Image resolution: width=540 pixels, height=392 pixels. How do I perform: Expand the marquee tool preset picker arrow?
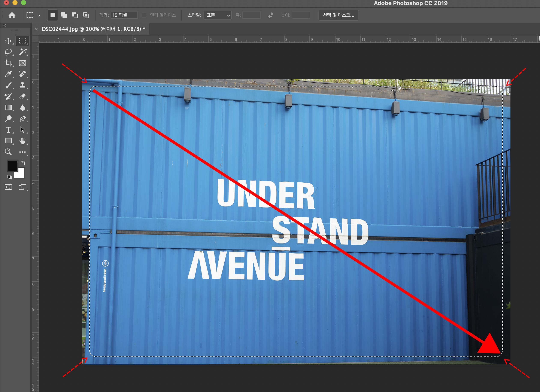39,15
